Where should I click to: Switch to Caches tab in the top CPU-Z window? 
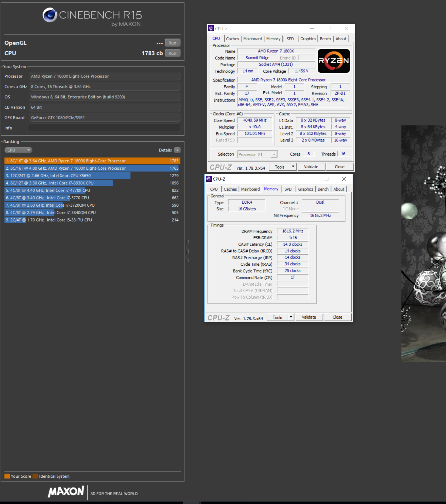(233, 39)
